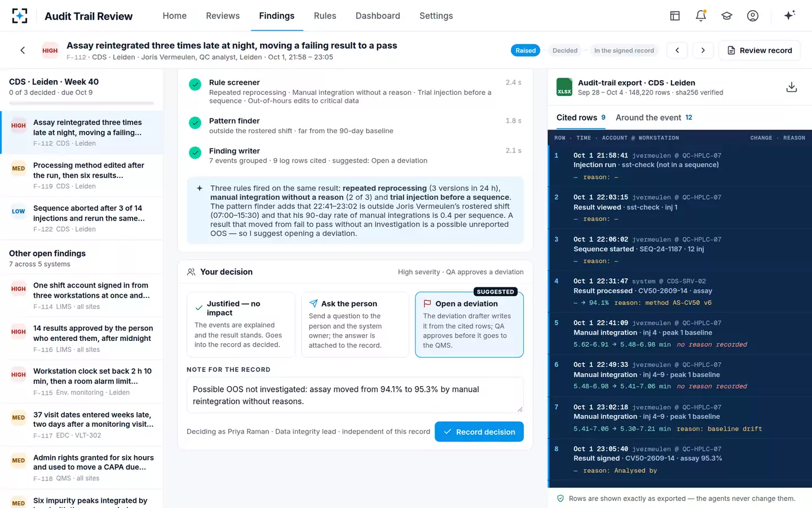Select the Justified — no impact option

[x=241, y=325]
